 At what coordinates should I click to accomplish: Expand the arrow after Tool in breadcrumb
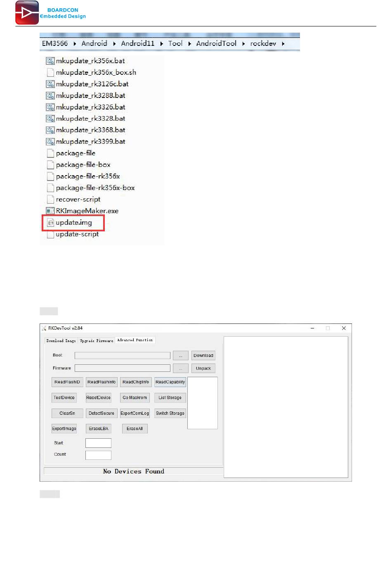point(189,44)
